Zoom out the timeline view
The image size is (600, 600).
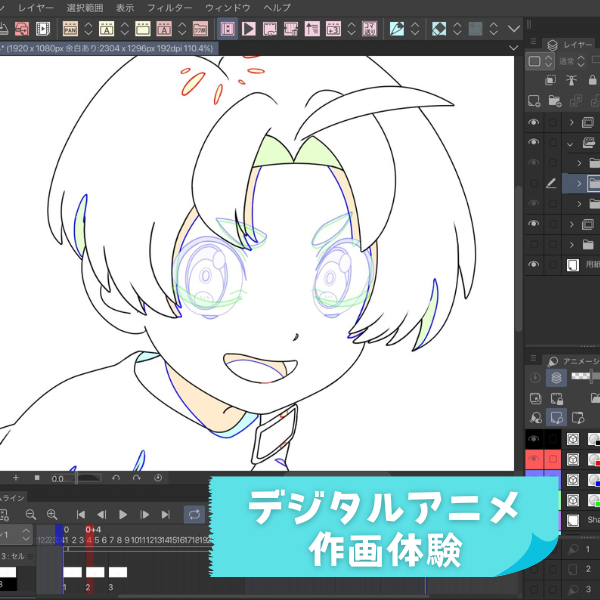[31, 514]
